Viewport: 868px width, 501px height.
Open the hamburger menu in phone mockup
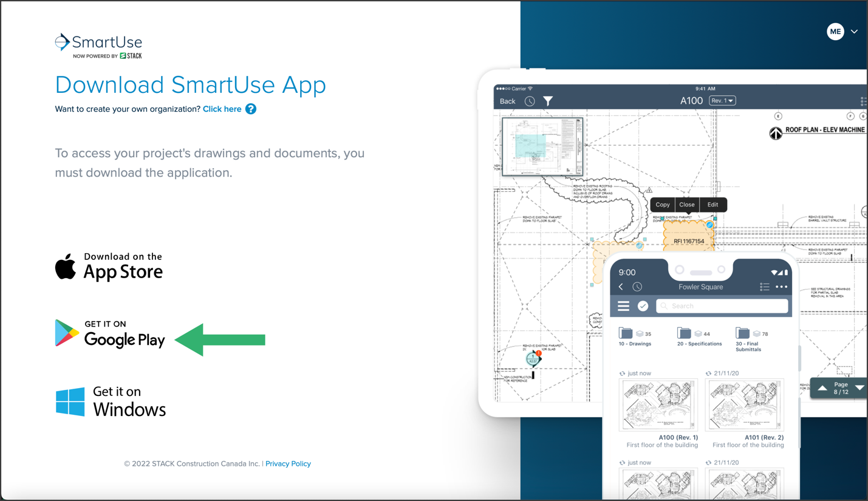623,306
